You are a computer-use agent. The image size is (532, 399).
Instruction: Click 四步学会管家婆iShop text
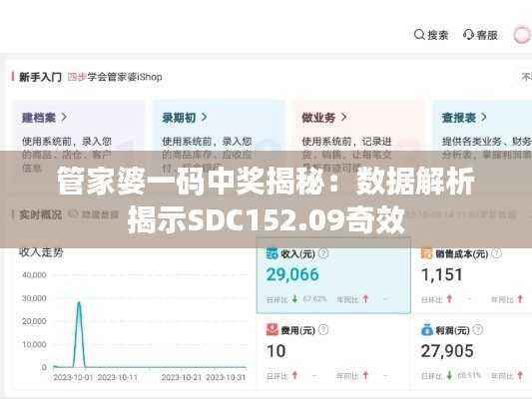(x=115, y=77)
